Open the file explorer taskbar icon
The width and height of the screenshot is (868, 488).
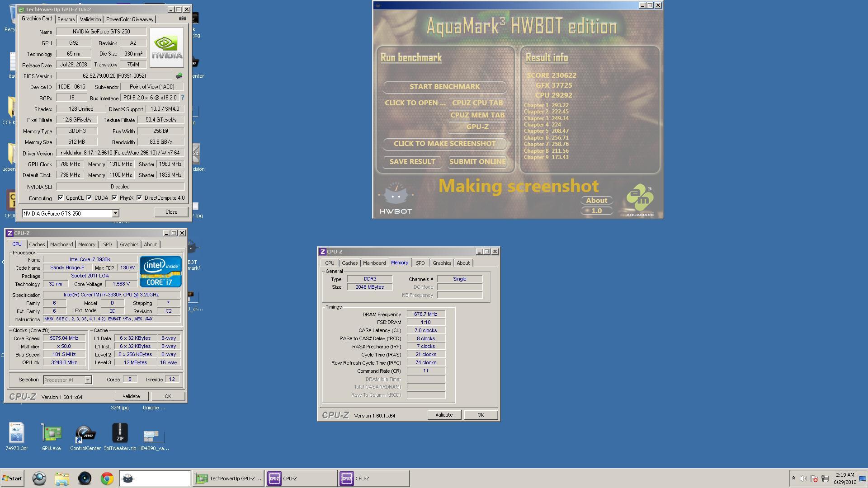62,479
